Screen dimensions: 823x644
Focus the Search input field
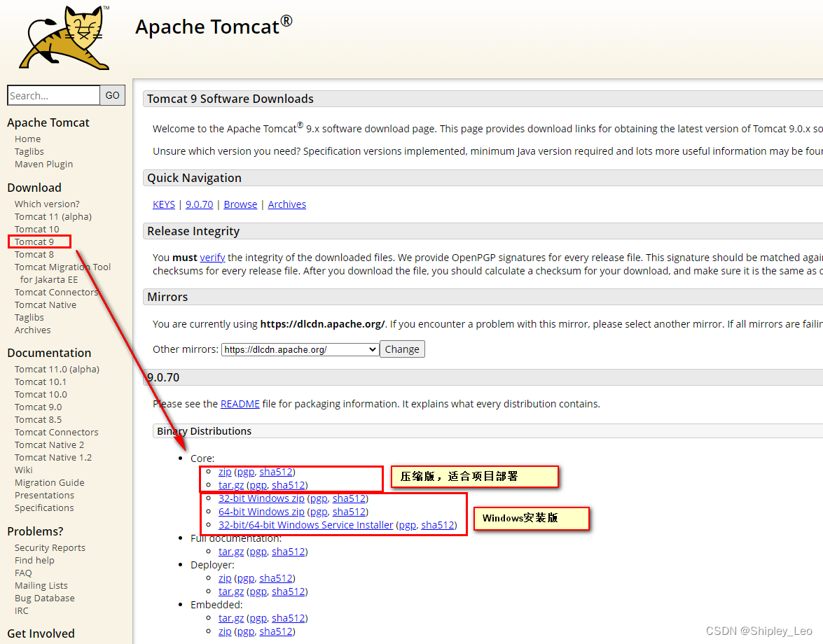53,95
